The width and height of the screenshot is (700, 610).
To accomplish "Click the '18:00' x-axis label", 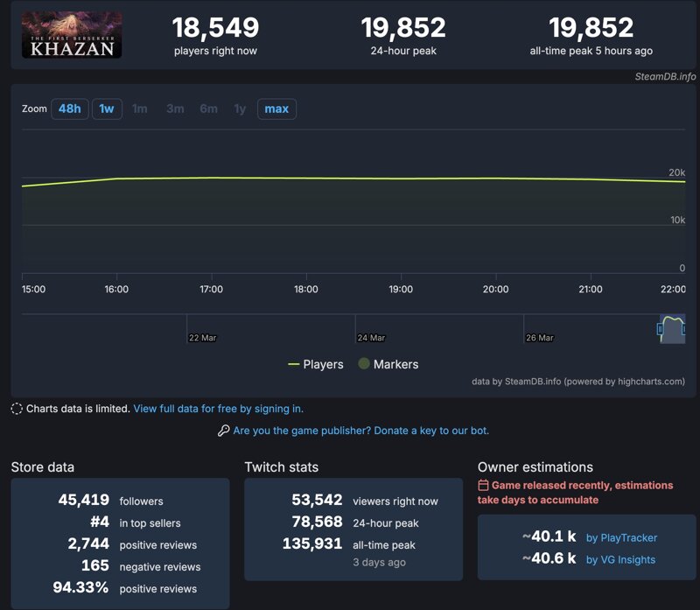I will pos(306,289).
